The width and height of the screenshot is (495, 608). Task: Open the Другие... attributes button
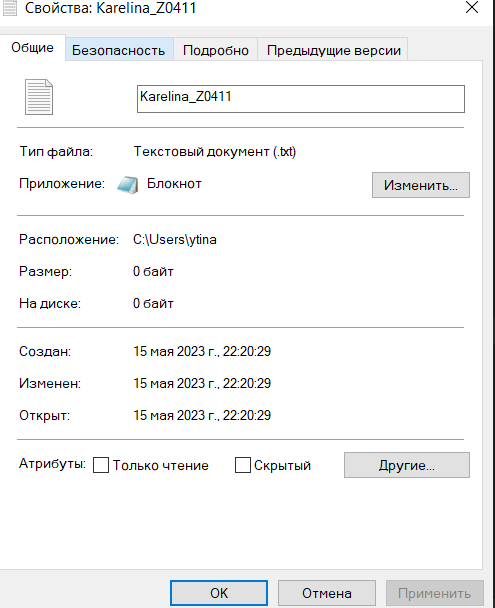[407, 465]
